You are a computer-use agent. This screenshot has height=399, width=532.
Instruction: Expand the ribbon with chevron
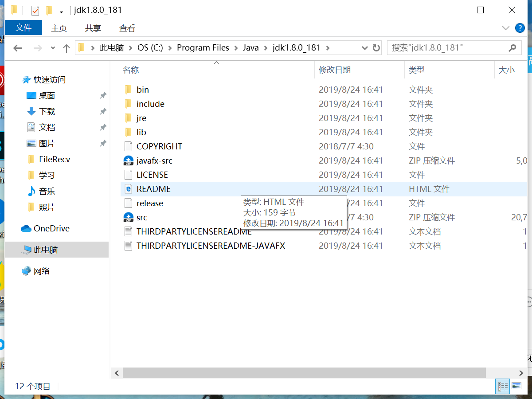pos(505,28)
